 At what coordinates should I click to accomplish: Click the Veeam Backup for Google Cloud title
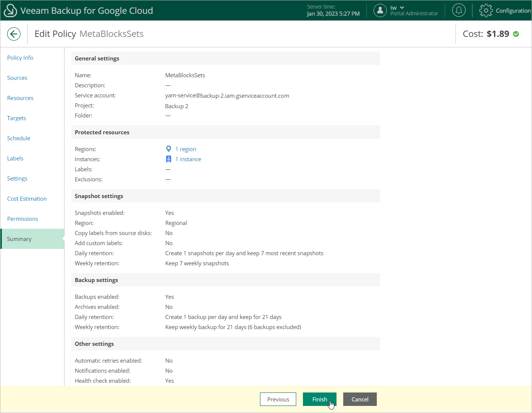[87, 10]
